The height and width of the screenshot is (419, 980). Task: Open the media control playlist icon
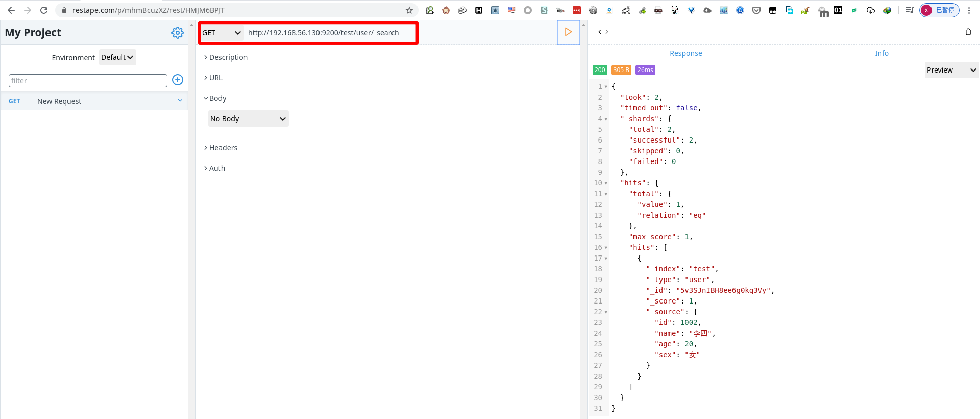(910, 10)
